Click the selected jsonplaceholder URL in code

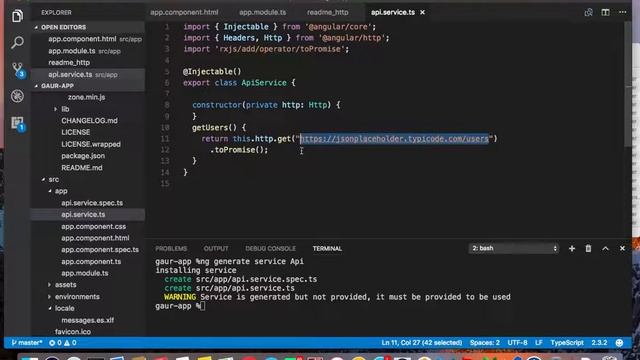394,139
